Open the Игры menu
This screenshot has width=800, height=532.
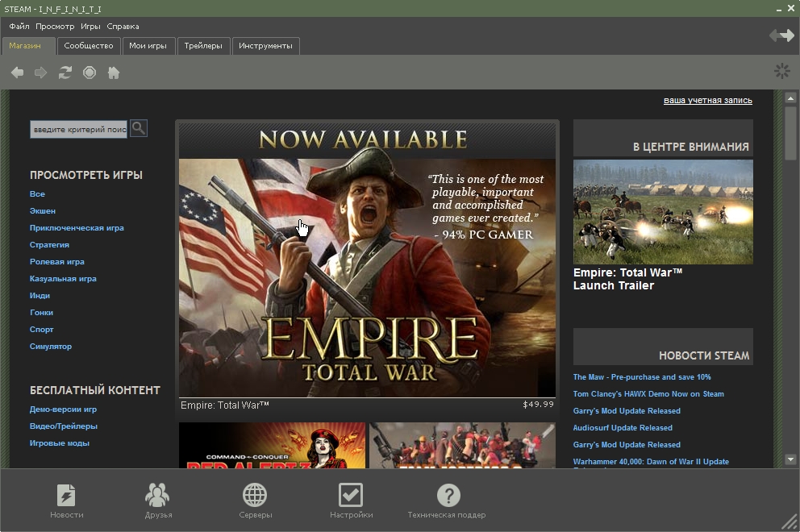point(90,26)
